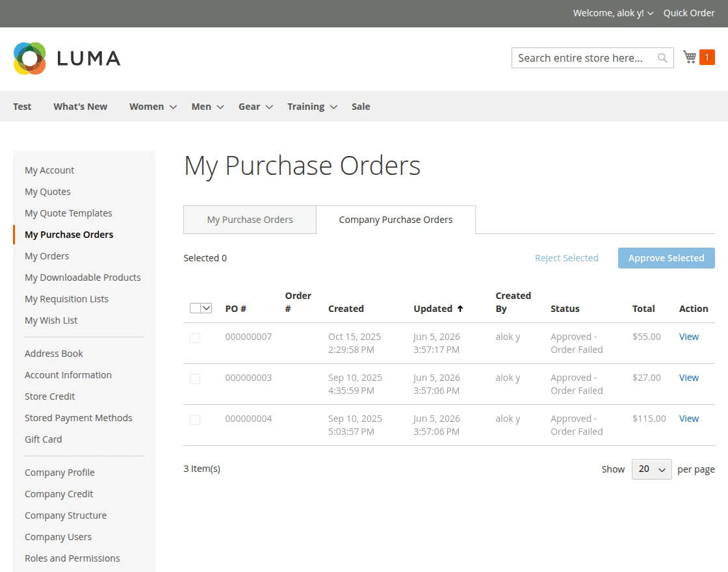
Task: Click the 3 Item(s) count text
Action: click(202, 469)
